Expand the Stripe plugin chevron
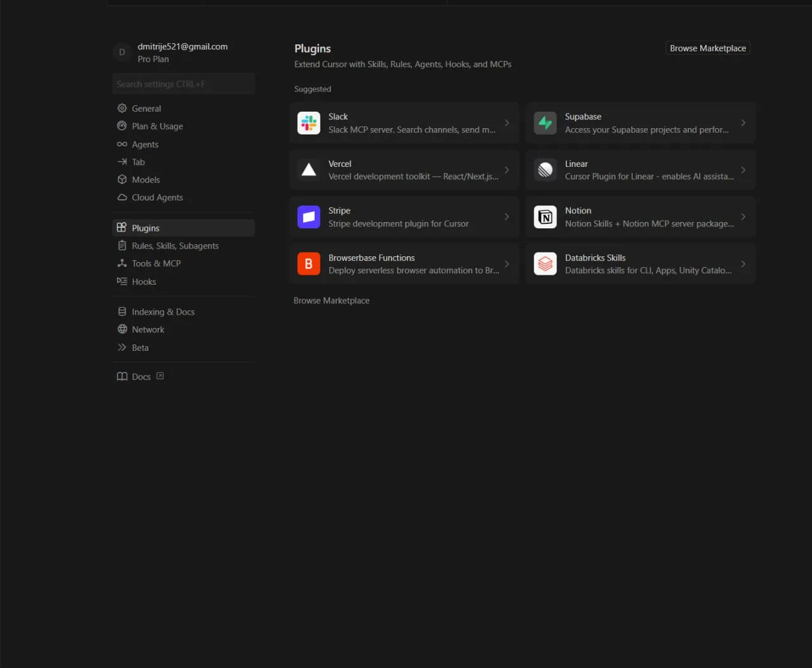The image size is (812, 668). pos(507,217)
